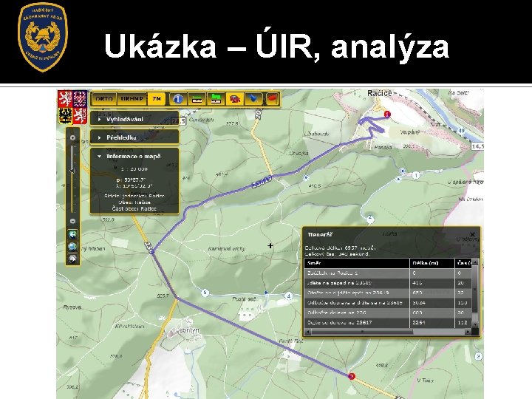Zoom out with the minus button
Screen dimensions: 532x399
[72, 221]
